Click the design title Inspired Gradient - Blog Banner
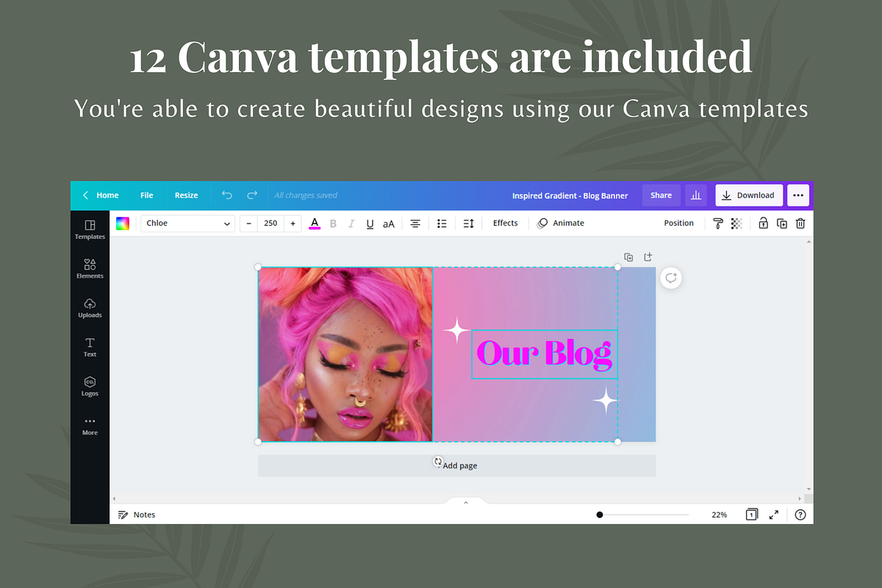This screenshot has width=882, height=588. point(570,196)
